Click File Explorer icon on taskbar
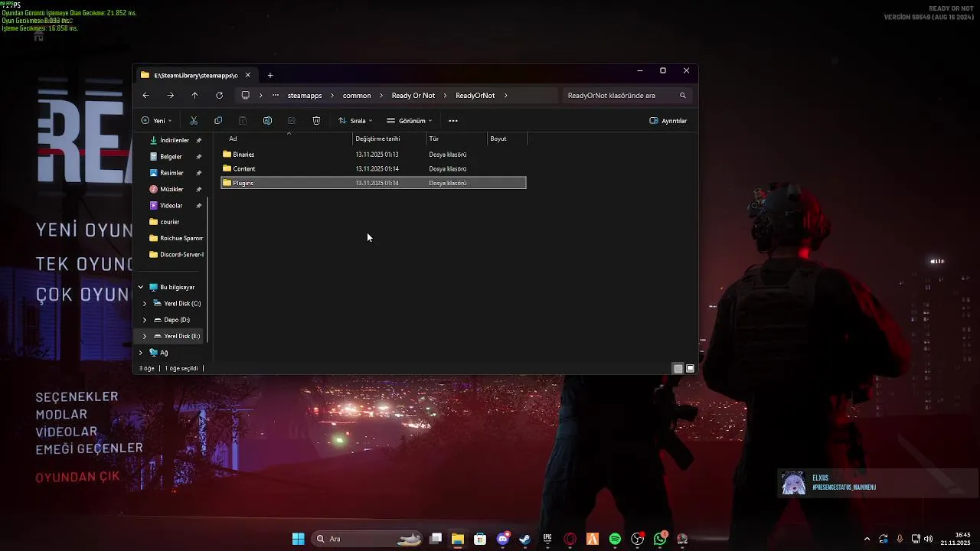Screen dimensions: 980x551 tap(457, 539)
